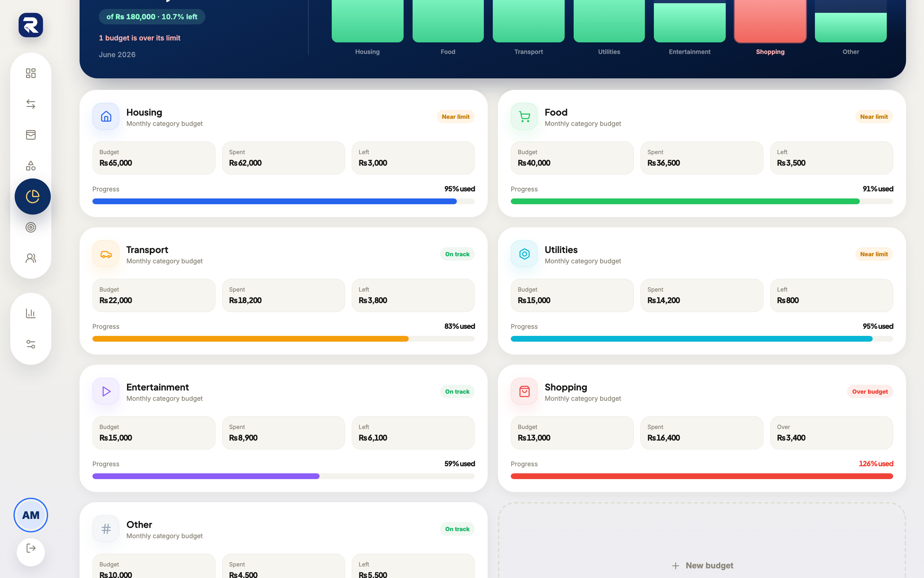Click the Housing blue progress bar
The image size is (924, 578).
283,201
